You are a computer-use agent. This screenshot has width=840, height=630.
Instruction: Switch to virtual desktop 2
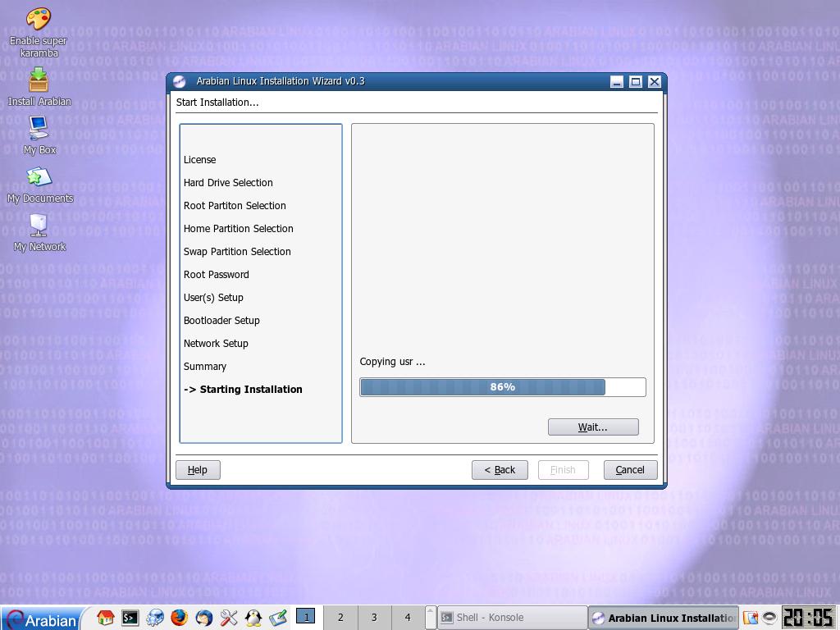click(x=340, y=617)
